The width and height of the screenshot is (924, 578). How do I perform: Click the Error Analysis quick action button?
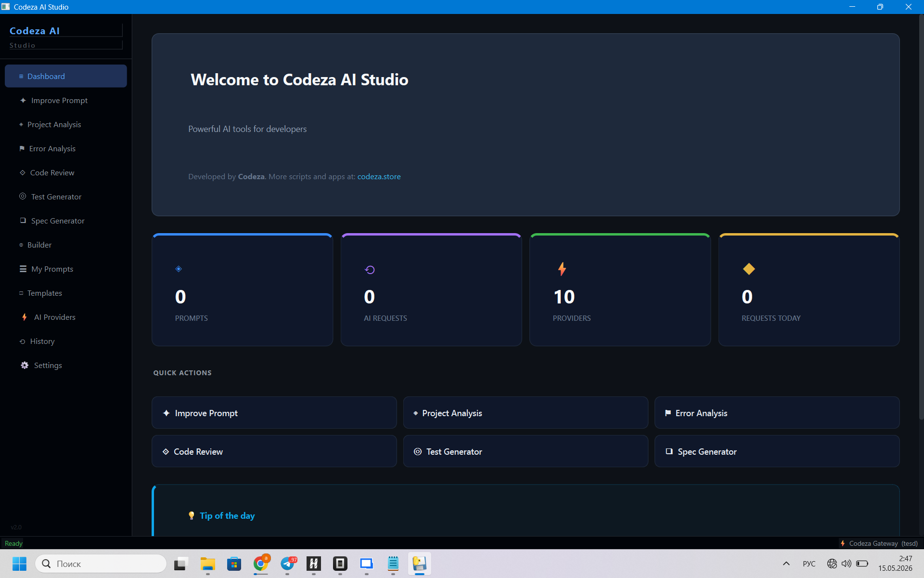point(777,413)
